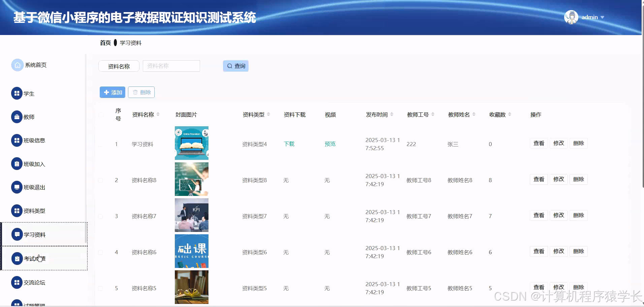
Task: Toggle the select-all checkbox in table header
Action: [101, 115]
